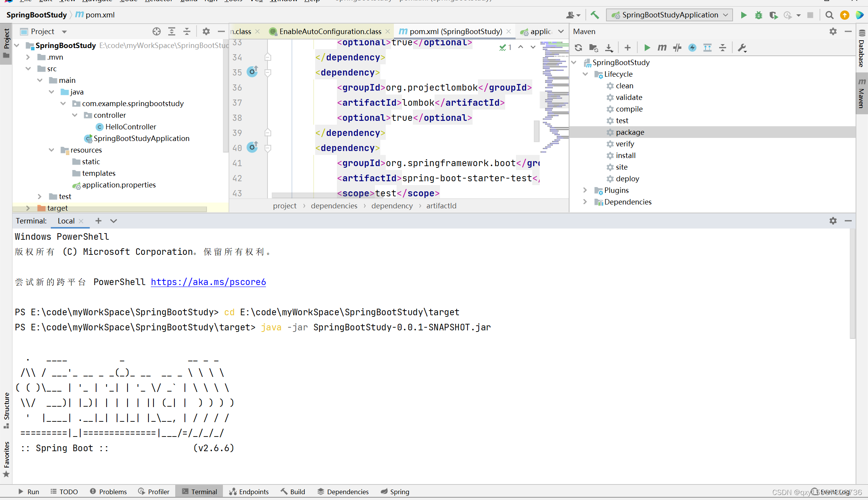Select HelloController class in Project tree
Viewport: 868px width, 500px height.
click(x=130, y=127)
